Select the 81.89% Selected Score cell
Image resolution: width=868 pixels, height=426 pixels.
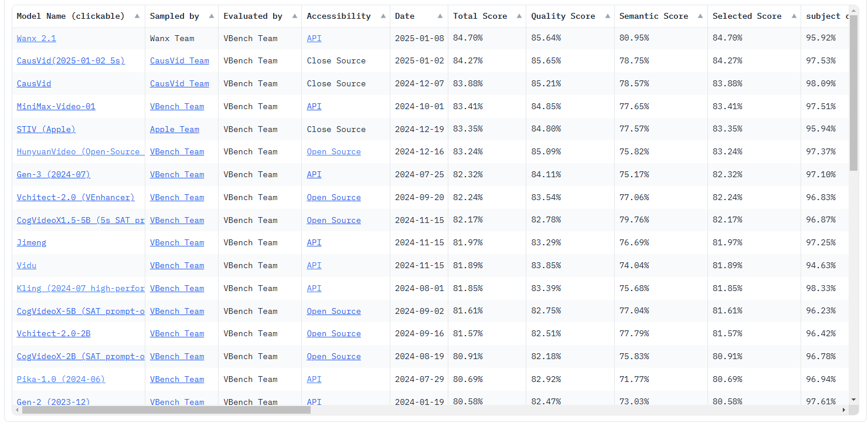point(754,265)
